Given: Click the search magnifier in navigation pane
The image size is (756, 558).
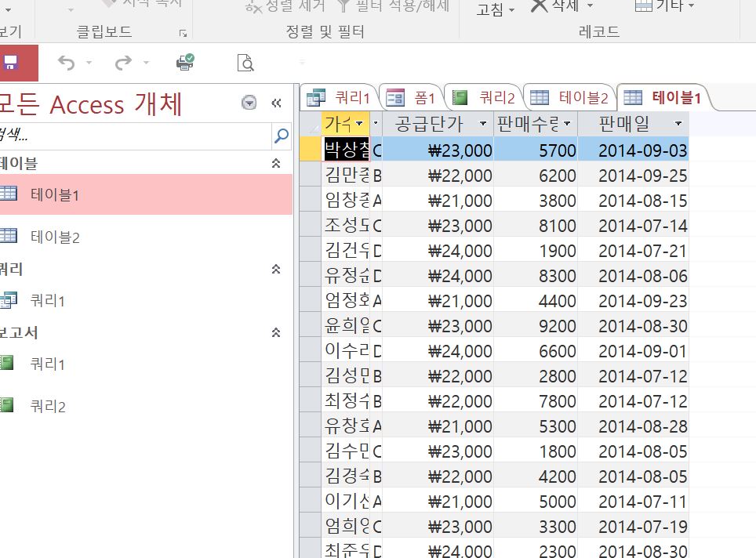Looking at the screenshot, I should [x=282, y=136].
